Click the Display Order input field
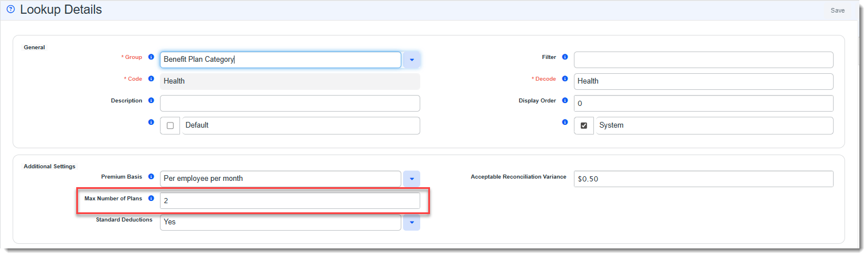The image size is (868, 257). coord(703,103)
